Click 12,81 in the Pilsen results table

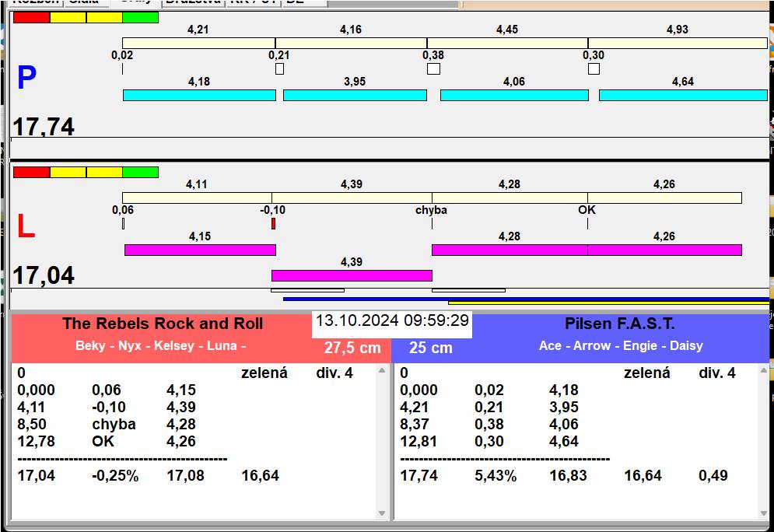(x=419, y=441)
